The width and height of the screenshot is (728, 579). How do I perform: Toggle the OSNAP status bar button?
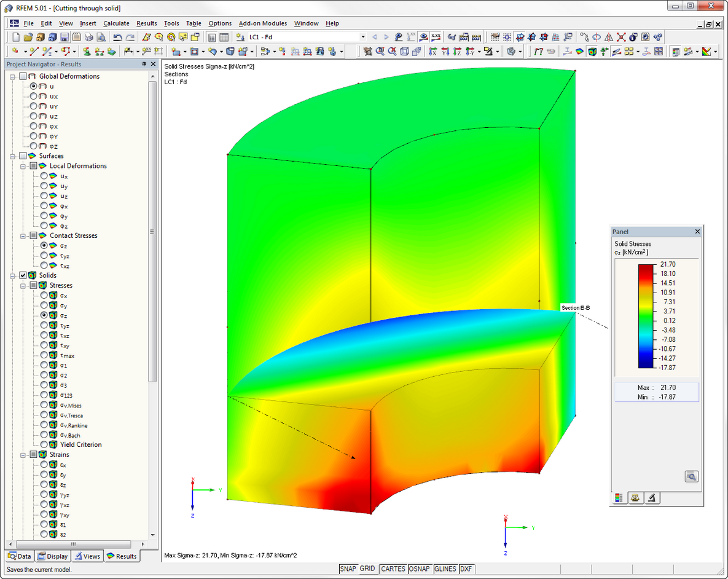tap(420, 569)
